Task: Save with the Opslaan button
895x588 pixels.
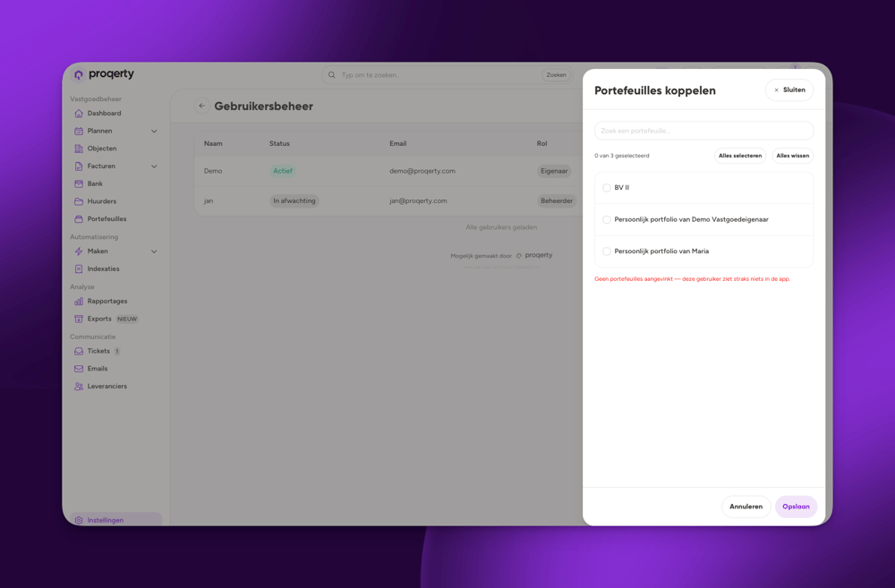Action: coord(796,507)
